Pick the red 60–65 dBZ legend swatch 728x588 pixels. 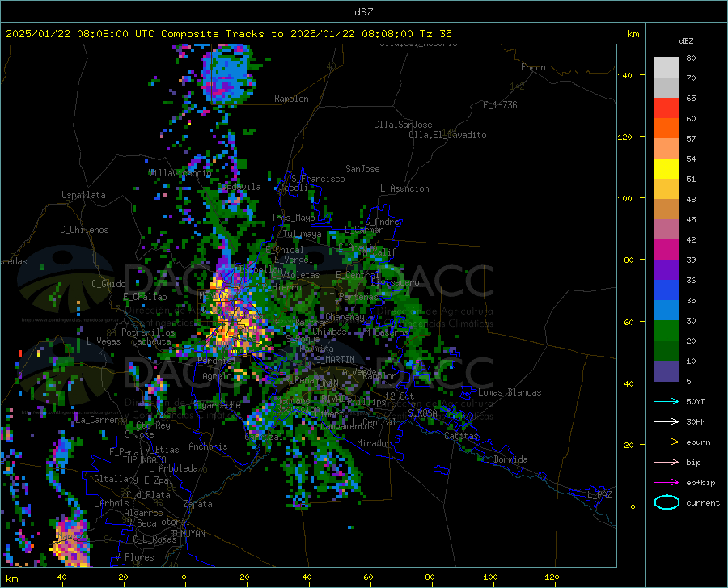point(667,108)
